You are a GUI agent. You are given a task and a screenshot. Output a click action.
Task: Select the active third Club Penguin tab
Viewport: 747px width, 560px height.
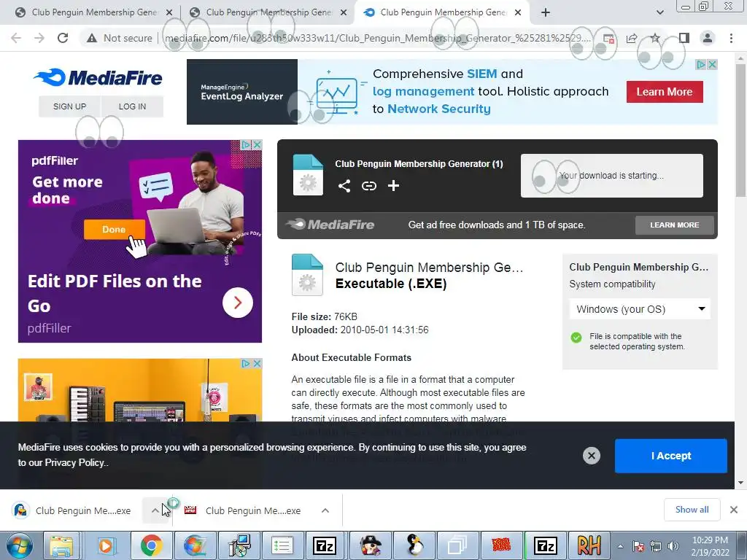(443, 13)
